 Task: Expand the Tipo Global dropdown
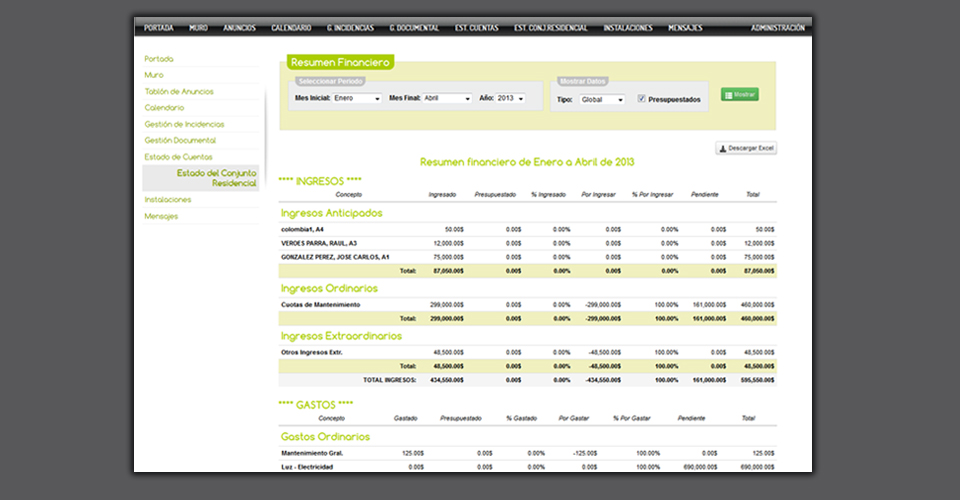(602, 100)
